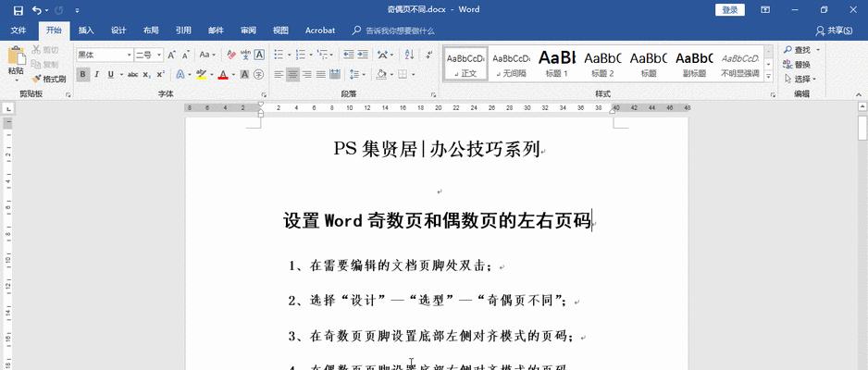Show or hide paragraph marks
Image resolution: width=868 pixels, height=370 pixels.
(x=429, y=55)
